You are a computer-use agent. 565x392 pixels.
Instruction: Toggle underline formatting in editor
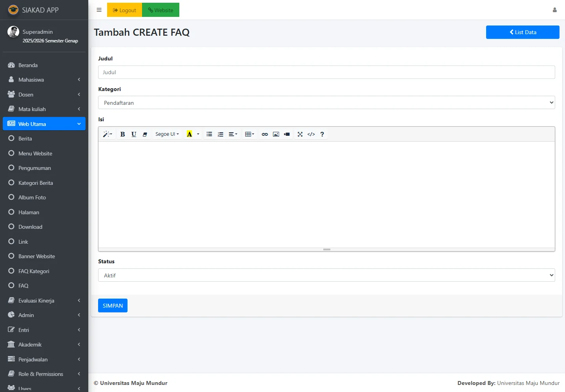[134, 134]
